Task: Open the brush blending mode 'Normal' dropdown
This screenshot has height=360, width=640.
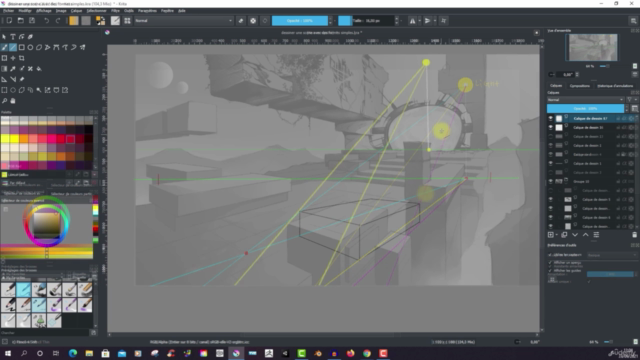Action: (184, 20)
